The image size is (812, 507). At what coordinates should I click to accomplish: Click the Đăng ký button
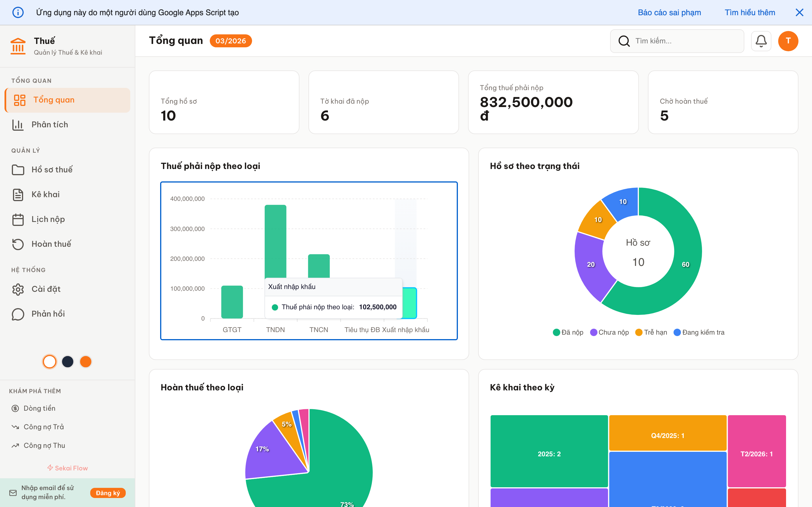[108, 493]
